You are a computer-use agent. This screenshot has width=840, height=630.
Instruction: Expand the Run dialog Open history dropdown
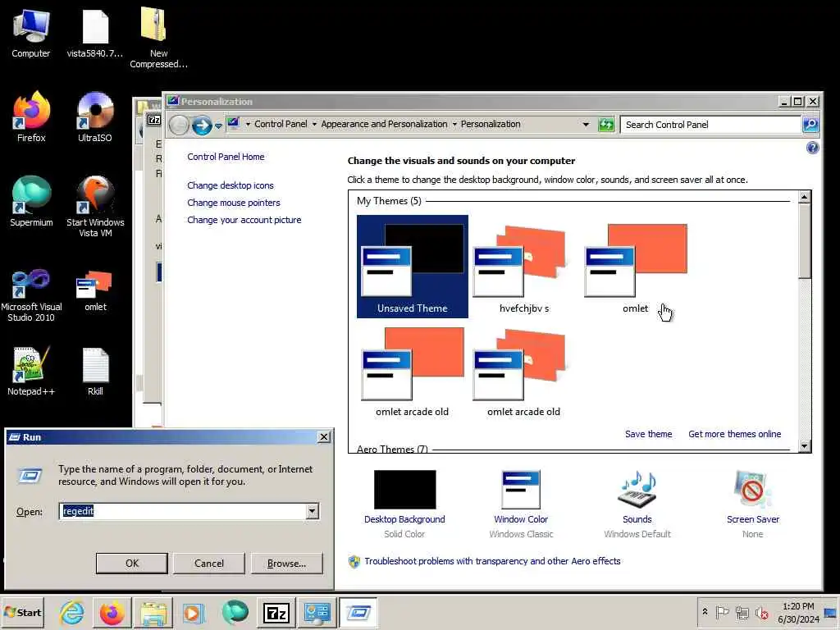pyautogui.click(x=312, y=512)
